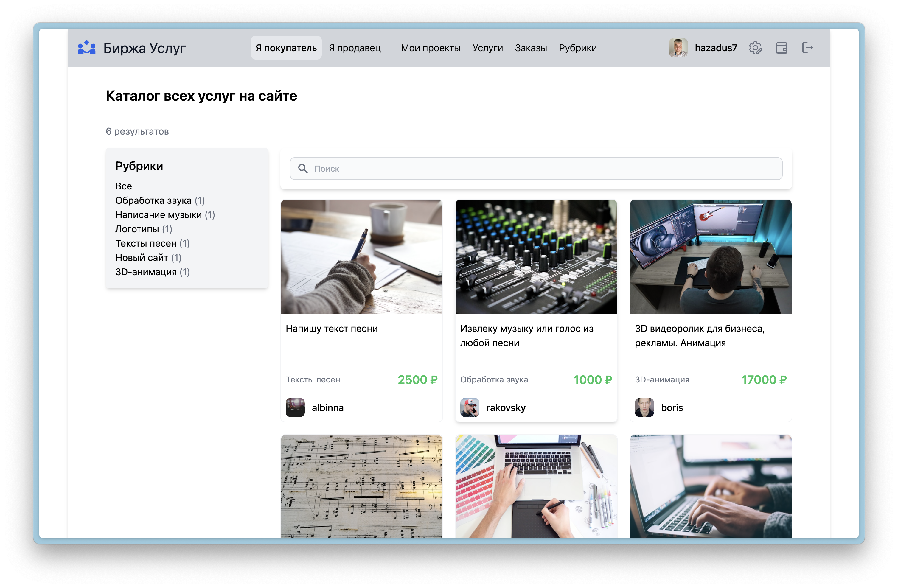Navigate to Заказы section

[529, 47]
